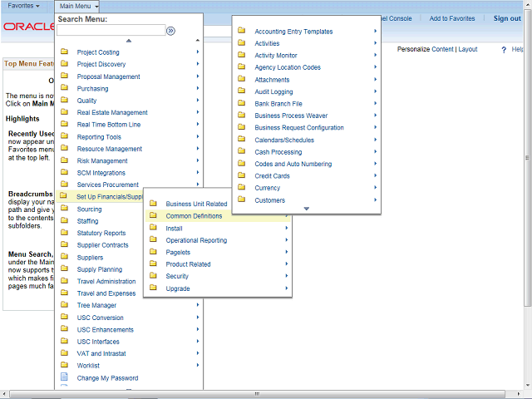Open Agency Location Codes menu item

288,67
